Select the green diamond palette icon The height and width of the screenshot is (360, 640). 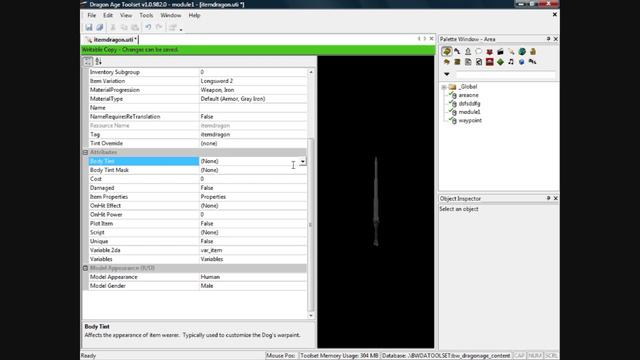500,62
